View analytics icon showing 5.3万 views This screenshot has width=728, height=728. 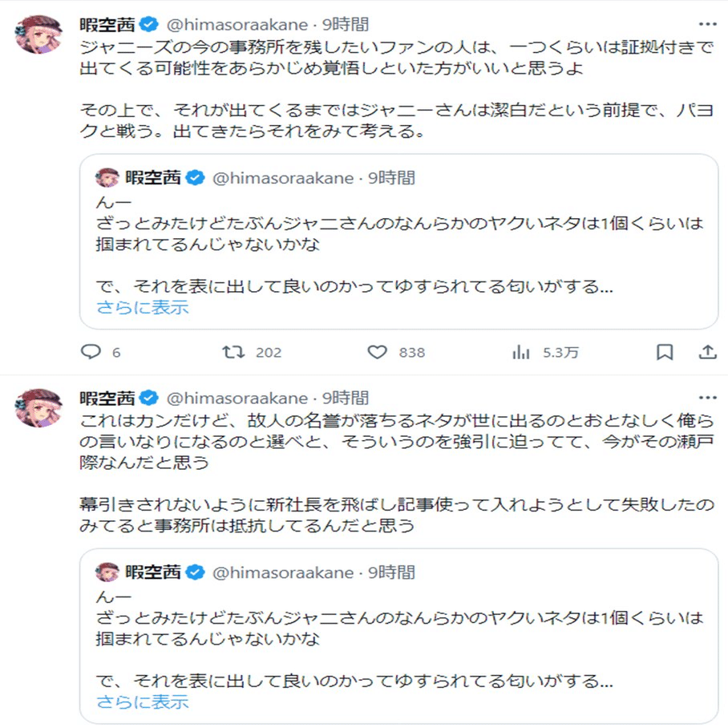[521, 352]
